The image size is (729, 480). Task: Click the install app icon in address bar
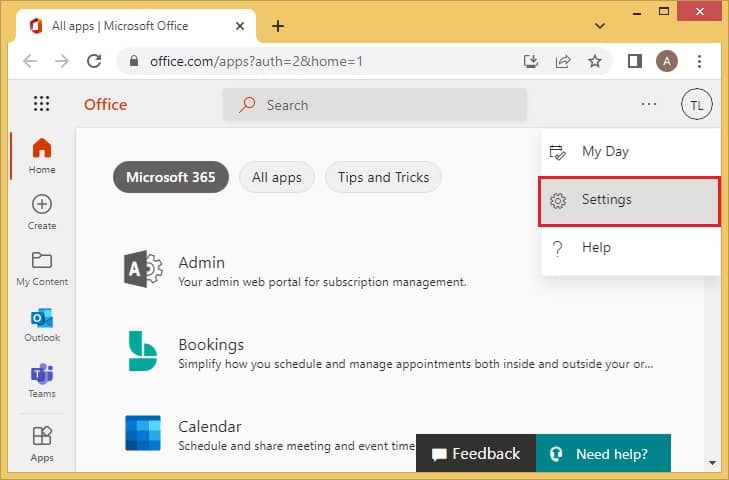click(x=530, y=61)
